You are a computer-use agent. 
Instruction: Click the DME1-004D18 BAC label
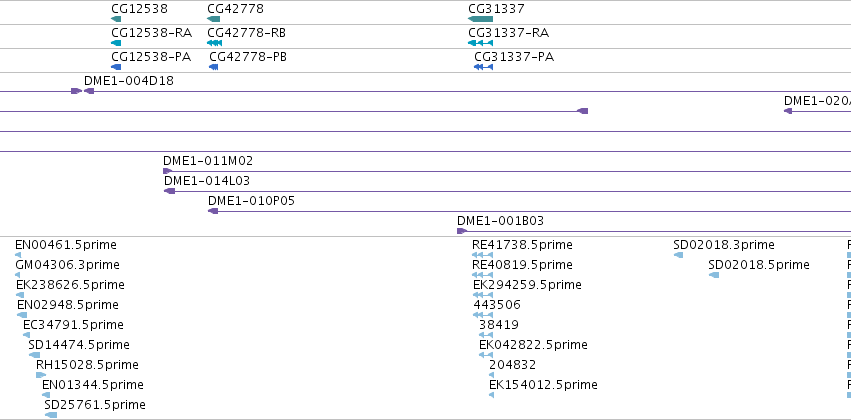(129, 80)
